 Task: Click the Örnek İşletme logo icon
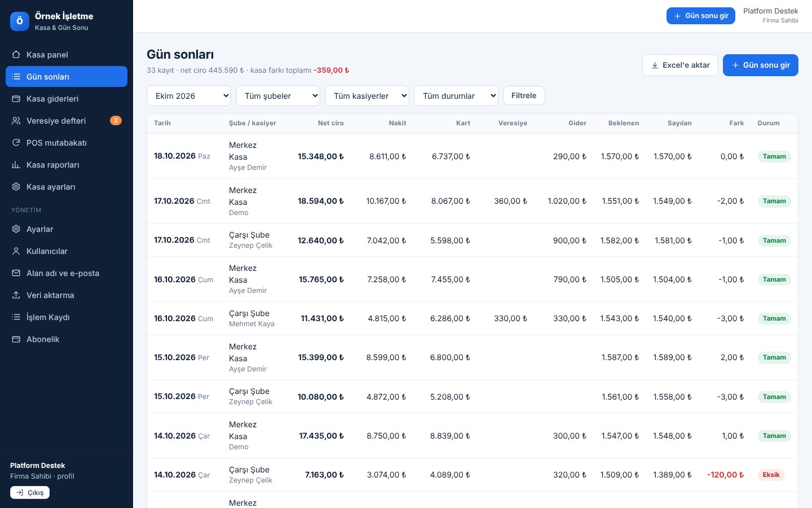pyautogui.click(x=20, y=21)
